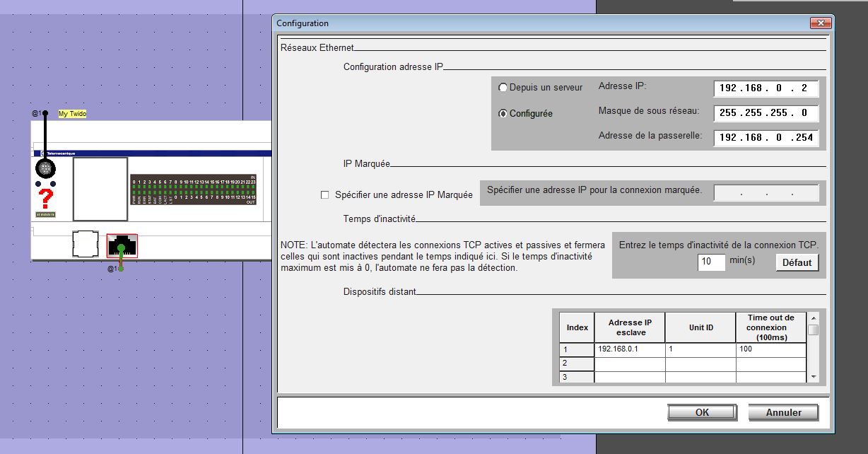Select the 'Depuis un serveur' radio option
The height and width of the screenshot is (454, 868).
503,88
